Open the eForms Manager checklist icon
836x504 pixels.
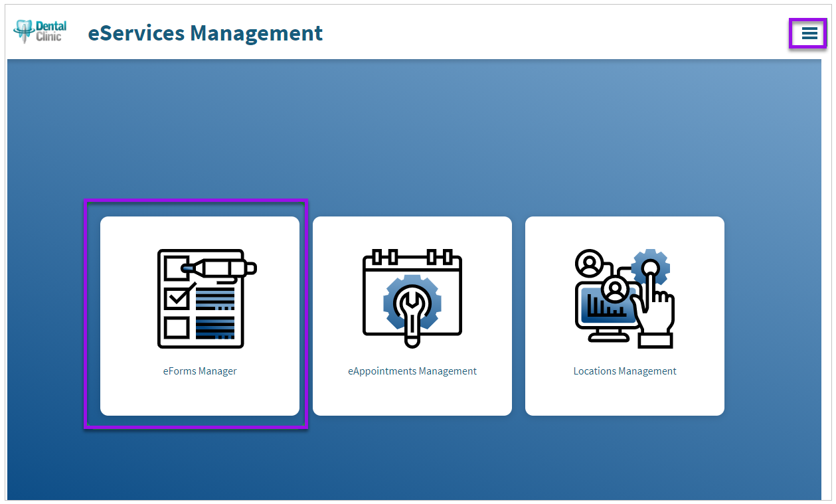(207, 299)
